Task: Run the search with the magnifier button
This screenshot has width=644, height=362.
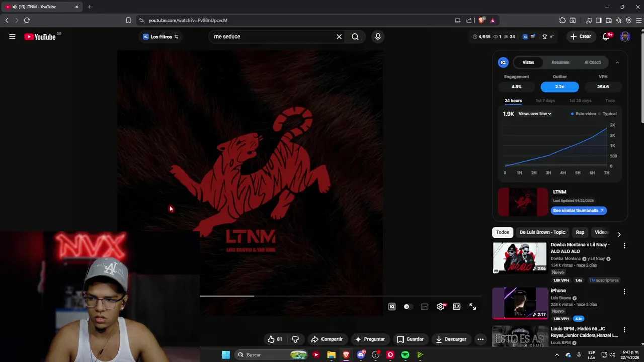Action: click(x=355, y=37)
